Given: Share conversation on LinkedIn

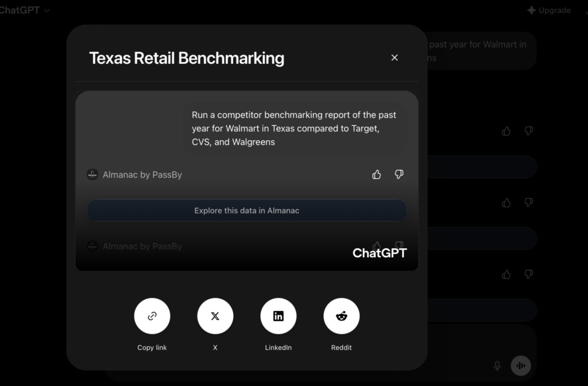Looking at the screenshot, I should pos(278,316).
